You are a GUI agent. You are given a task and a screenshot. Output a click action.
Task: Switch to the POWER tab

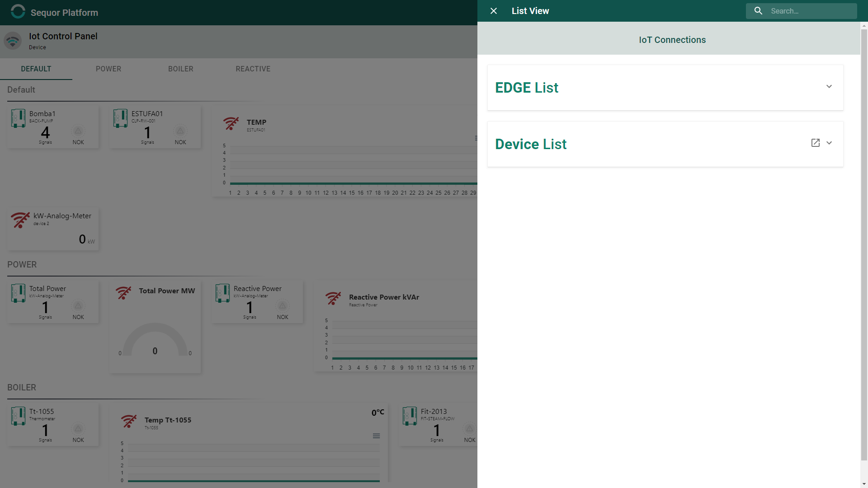pyautogui.click(x=108, y=69)
